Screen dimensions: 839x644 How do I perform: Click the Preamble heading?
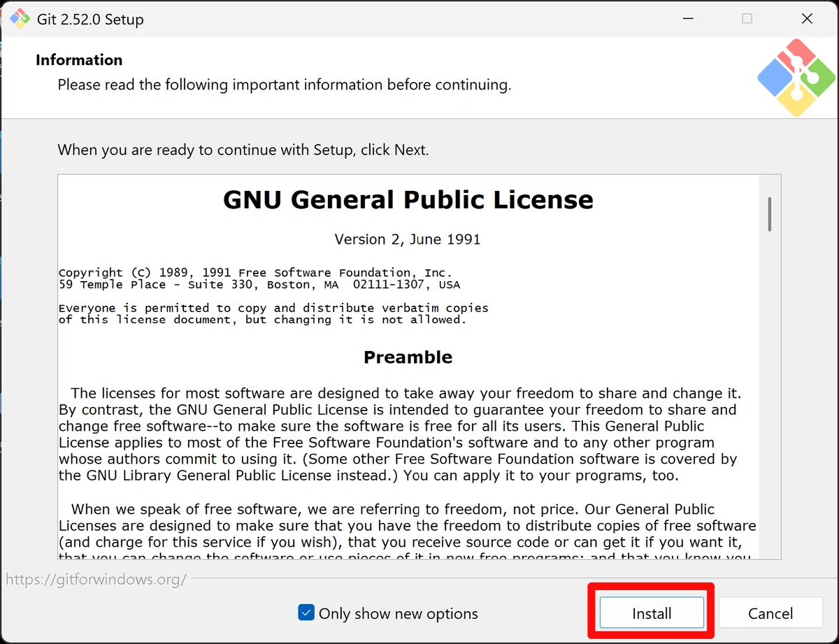[x=408, y=357]
